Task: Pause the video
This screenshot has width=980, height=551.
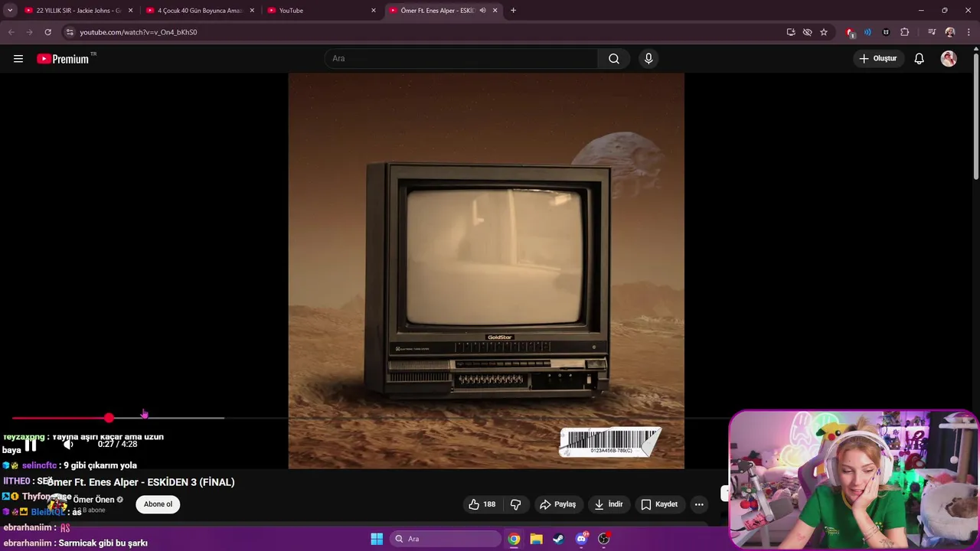Action: [x=31, y=445]
